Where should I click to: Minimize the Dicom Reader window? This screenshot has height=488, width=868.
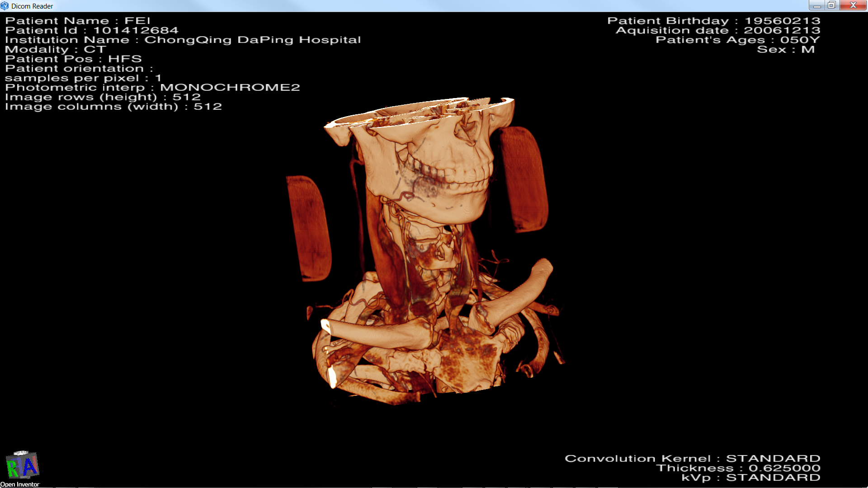[x=816, y=5]
